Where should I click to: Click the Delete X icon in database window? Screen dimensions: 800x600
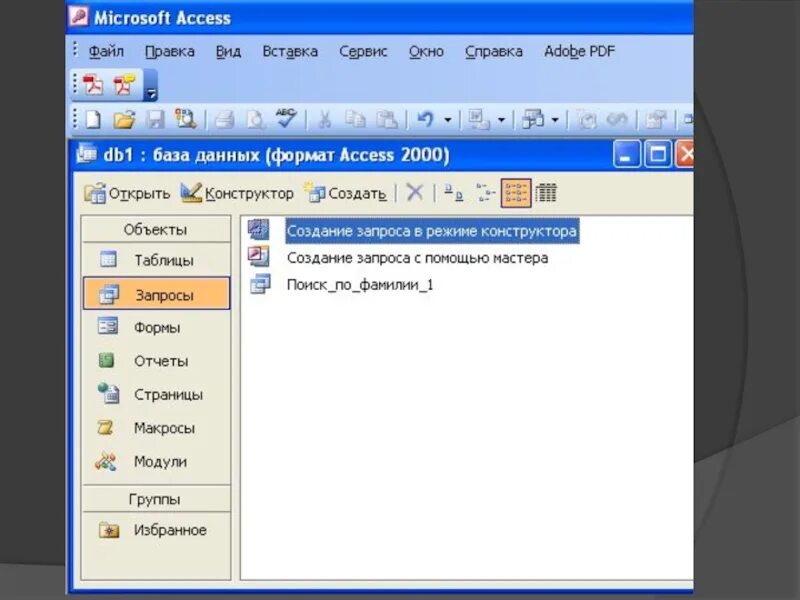pyautogui.click(x=414, y=193)
